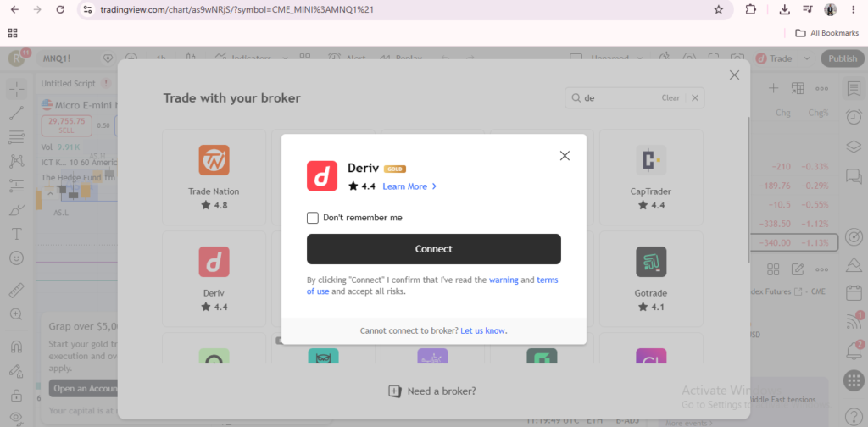This screenshot has width=868, height=427.
Task: Close the Trade with your broker dialog
Action: tap(734, 75)
